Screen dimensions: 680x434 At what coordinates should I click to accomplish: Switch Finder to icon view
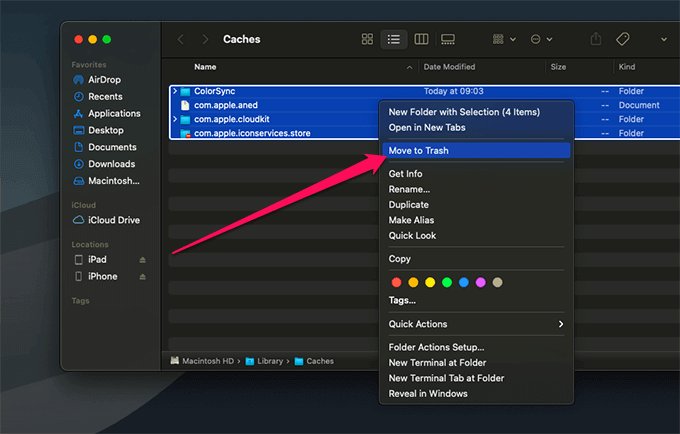[x=367, y=39]
